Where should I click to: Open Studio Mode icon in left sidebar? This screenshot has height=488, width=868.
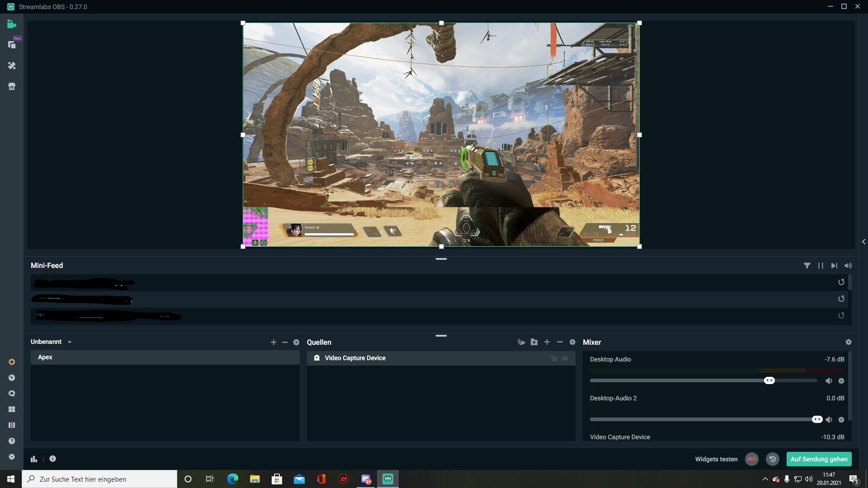[12, 425]
